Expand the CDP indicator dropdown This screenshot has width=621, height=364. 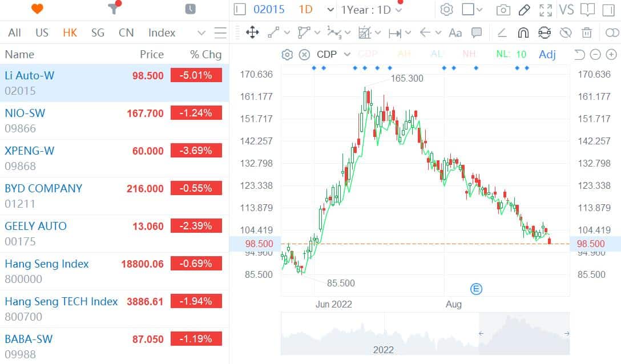[x=348, y=54]
